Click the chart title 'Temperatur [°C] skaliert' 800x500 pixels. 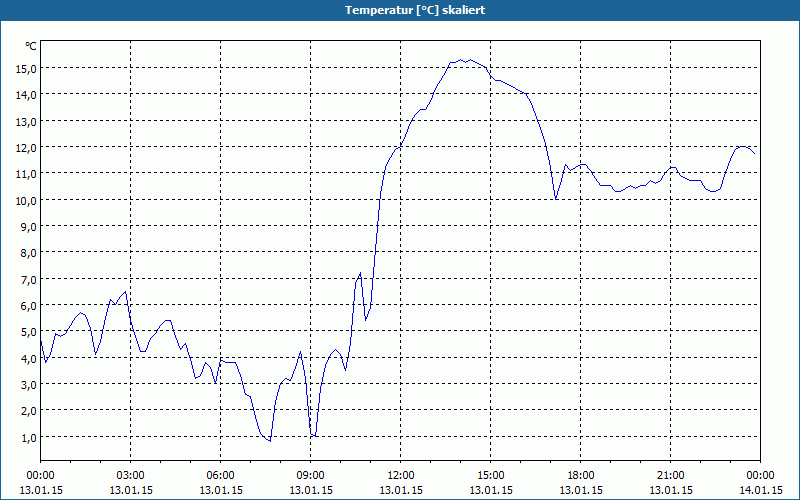point(415,10)
